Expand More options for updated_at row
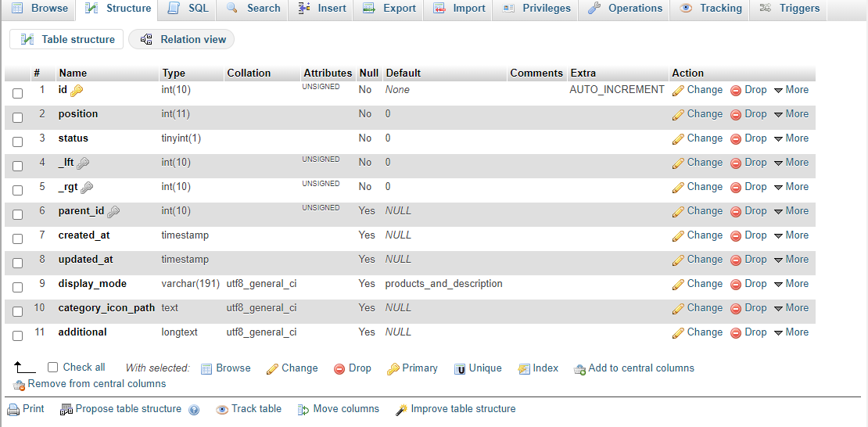 click(x=791, y=260)
